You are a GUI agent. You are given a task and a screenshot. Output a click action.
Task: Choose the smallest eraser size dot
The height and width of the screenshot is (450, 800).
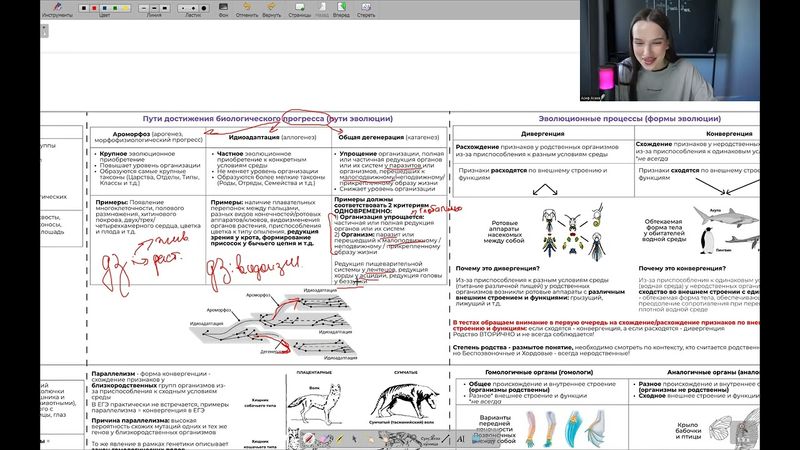point(184,8)
